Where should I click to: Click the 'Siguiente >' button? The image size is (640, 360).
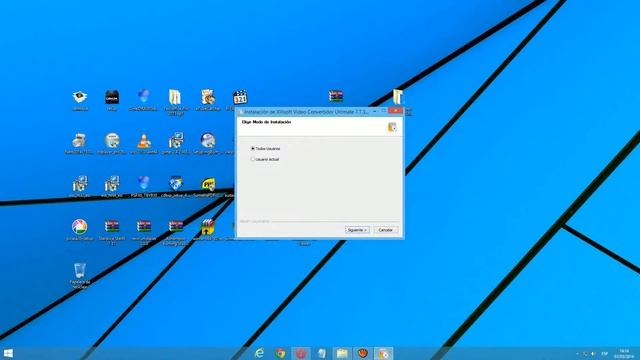(357, 230)
